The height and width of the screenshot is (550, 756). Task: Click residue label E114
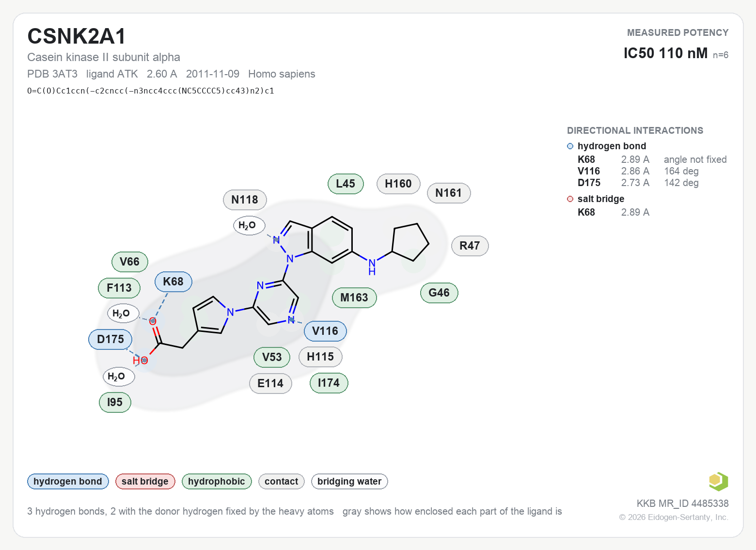point(270,383)
